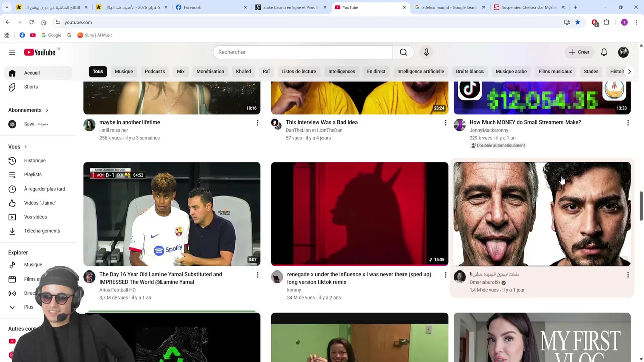Click the browser back arrow
The width and height of the screenshot is (644, 362).
(8, 22)
